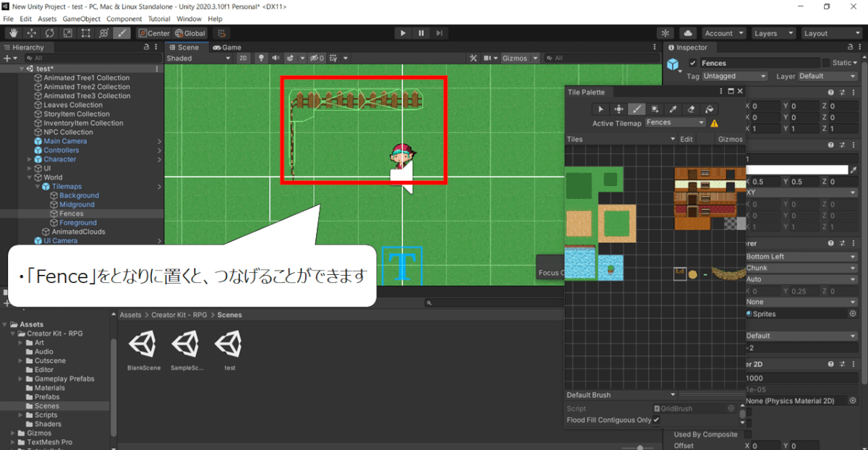Click the Gizmos button in Tile Palette
This screenshot has width=868, height=450.
coord(730,139)
